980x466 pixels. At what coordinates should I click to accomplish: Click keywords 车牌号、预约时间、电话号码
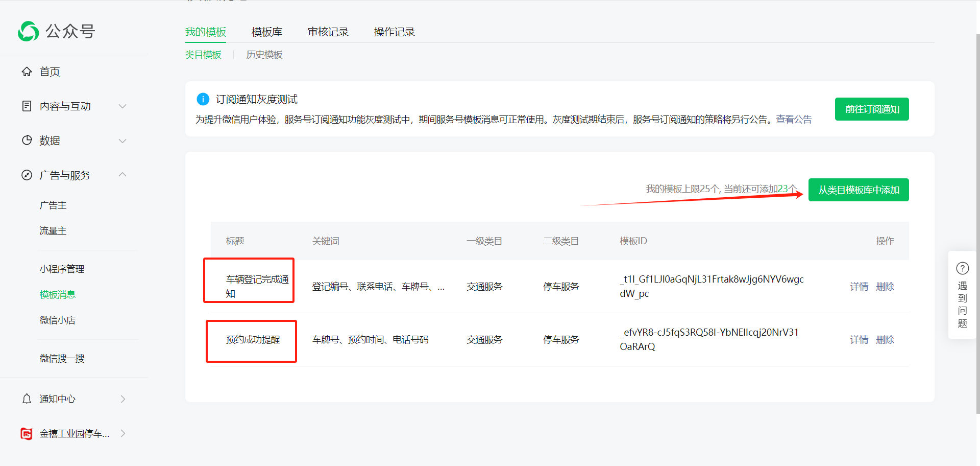pos(370,340)
